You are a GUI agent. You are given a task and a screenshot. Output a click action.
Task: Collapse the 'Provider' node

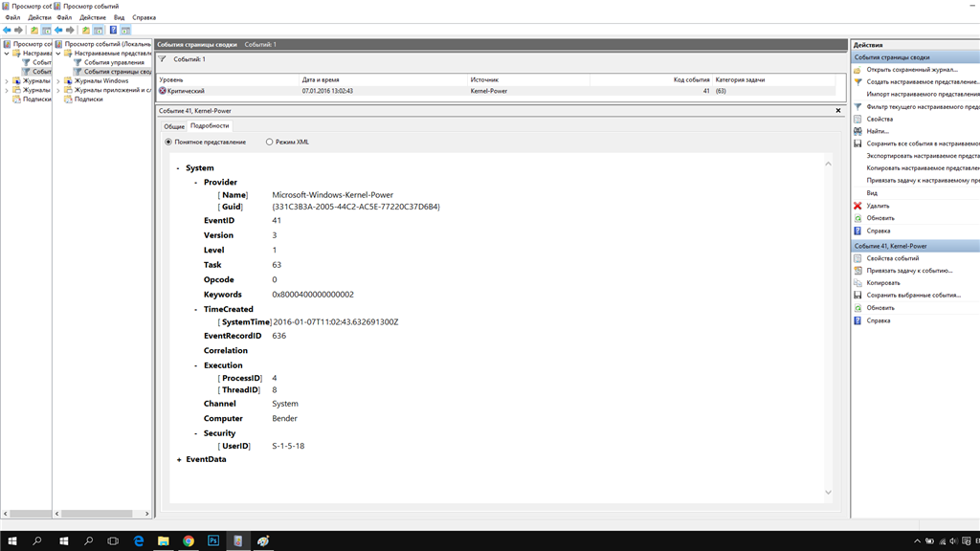point(195,183)
